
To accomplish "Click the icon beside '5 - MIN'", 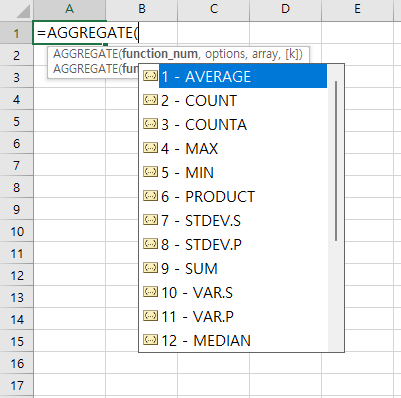I will pos(150,172).
